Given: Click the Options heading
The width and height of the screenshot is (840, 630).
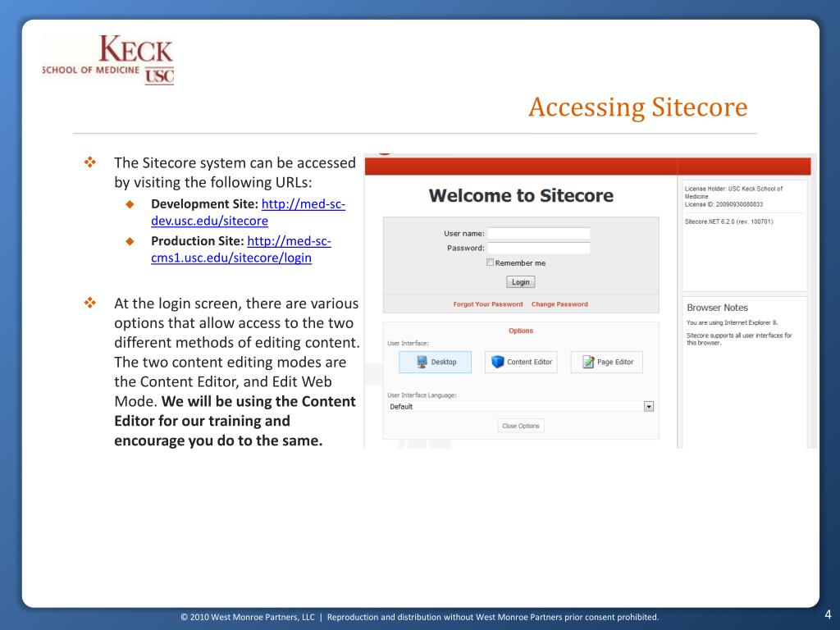Looking at the screenshot, I should coord(521,331).
